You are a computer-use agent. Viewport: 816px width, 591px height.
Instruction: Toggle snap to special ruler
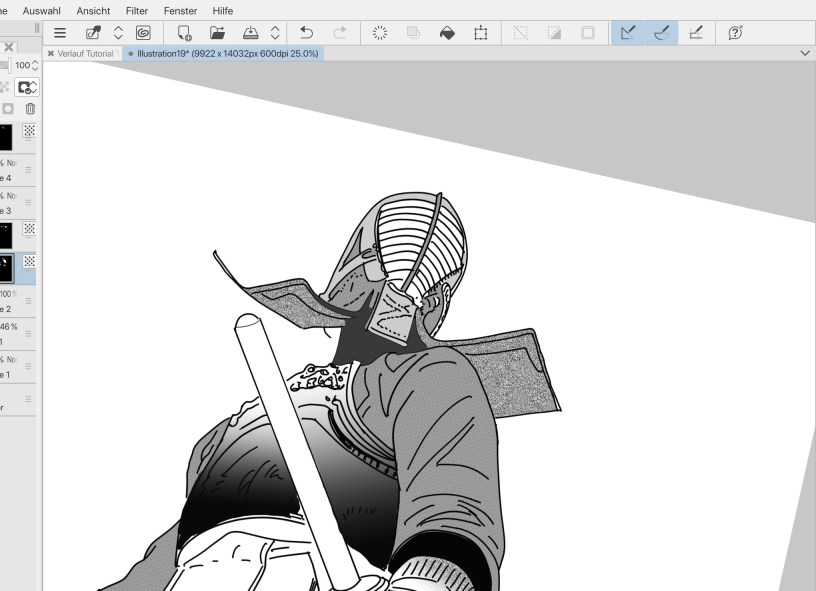[x=661, y=33]
